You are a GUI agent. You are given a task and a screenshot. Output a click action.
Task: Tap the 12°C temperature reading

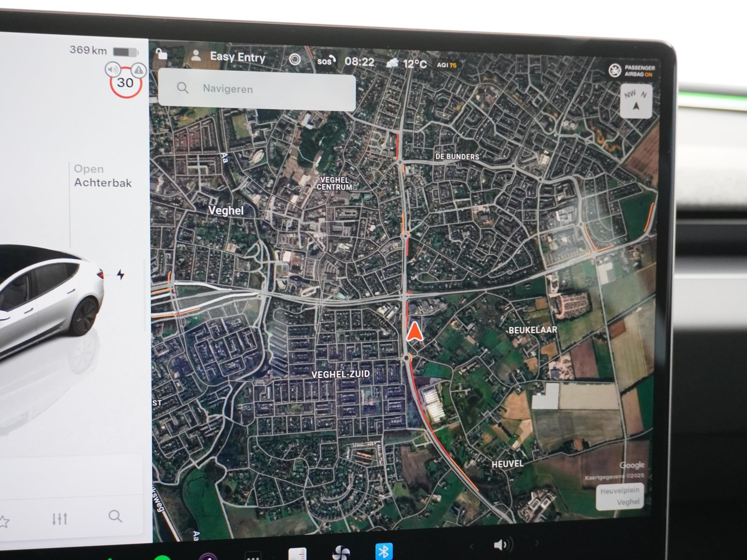[415, 64]
